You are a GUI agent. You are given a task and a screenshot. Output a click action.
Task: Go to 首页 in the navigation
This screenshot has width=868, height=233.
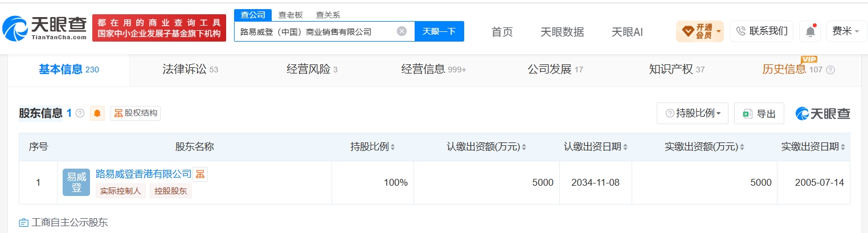tap(502, 32)
